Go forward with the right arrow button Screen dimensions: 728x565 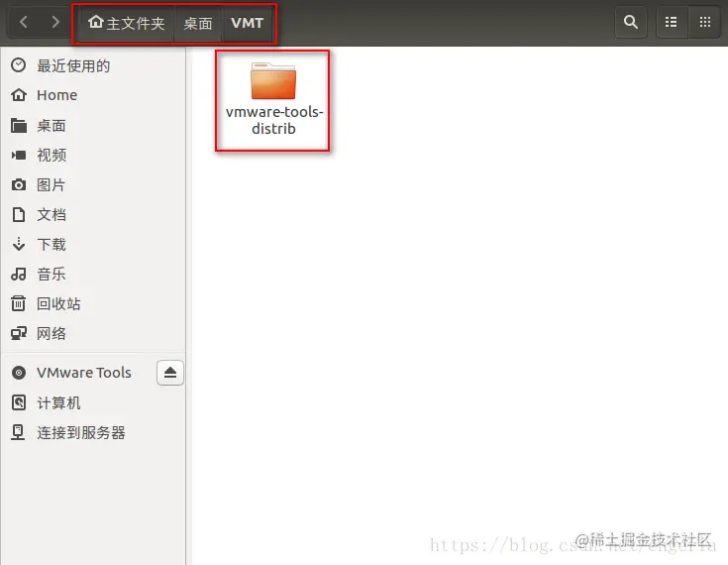click(55, 22)
